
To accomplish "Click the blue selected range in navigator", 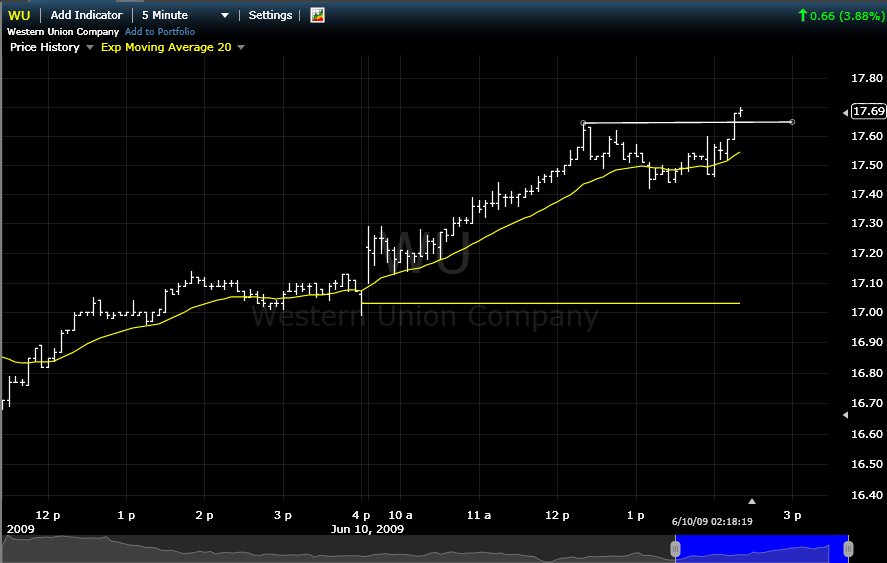I will pos(761,548).
